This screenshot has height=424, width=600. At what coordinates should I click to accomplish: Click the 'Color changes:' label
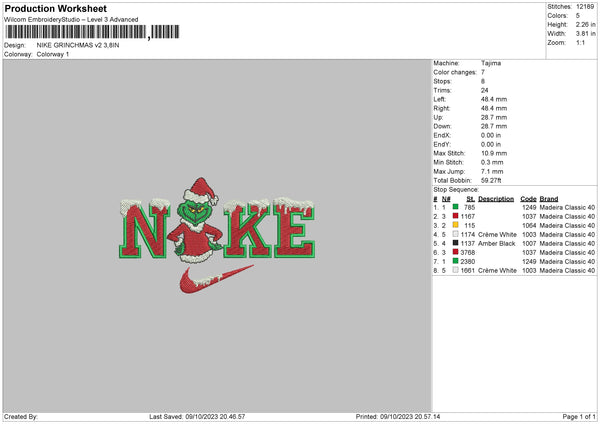click(455, 72)
